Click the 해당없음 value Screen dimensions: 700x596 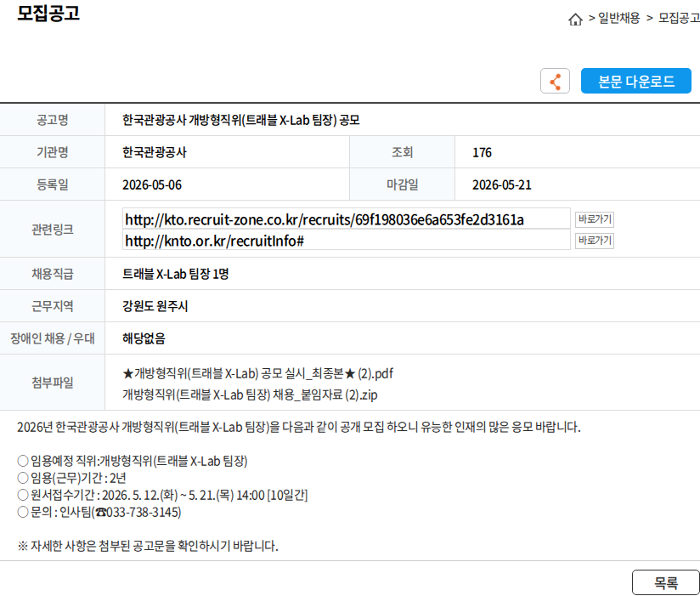coord(144,338)
